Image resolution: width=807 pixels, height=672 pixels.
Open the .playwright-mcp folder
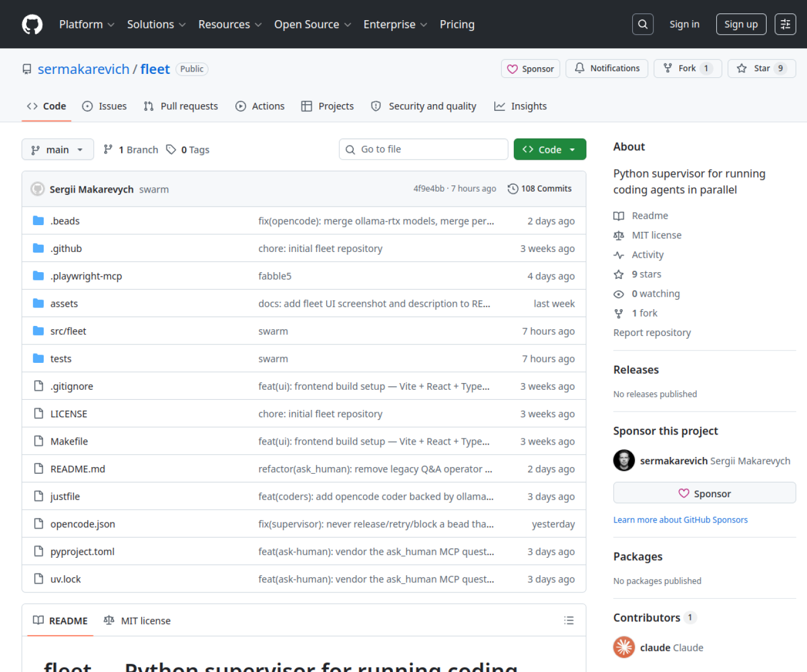(x=86, y=276)
